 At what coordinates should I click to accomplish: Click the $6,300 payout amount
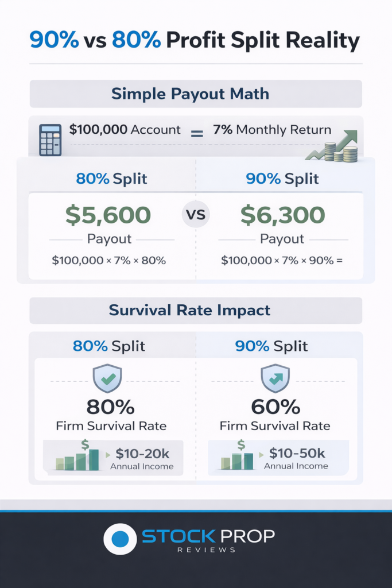coord(283,215)
